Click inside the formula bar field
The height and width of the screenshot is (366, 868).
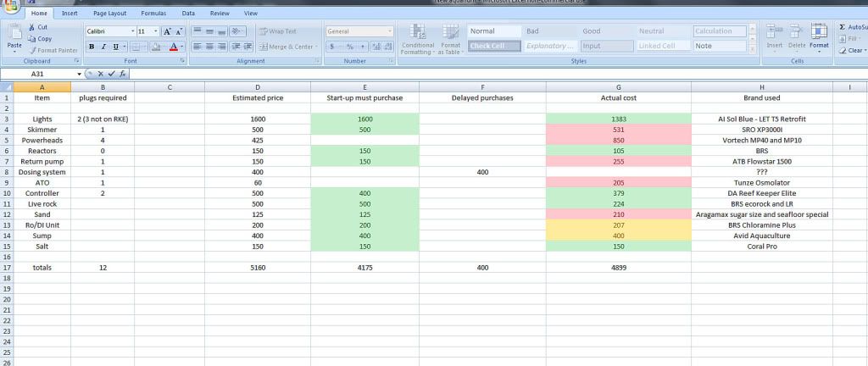pos(497,74)
